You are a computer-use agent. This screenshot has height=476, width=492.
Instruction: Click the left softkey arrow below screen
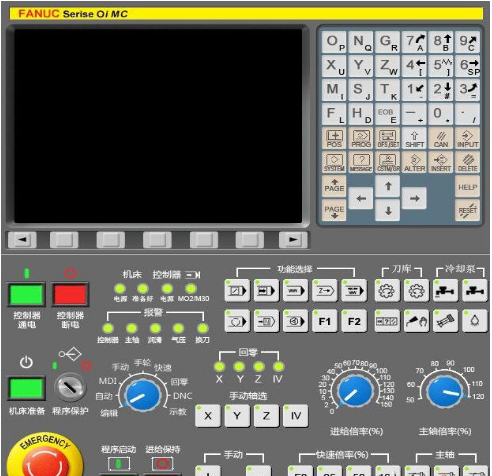coord(22,239)
